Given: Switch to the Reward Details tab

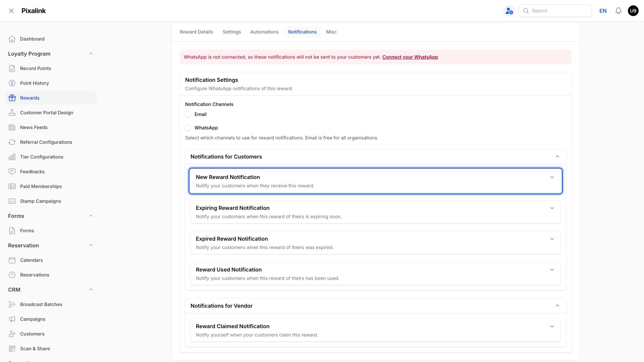Looking at the screenshot, I should point(196,32).
